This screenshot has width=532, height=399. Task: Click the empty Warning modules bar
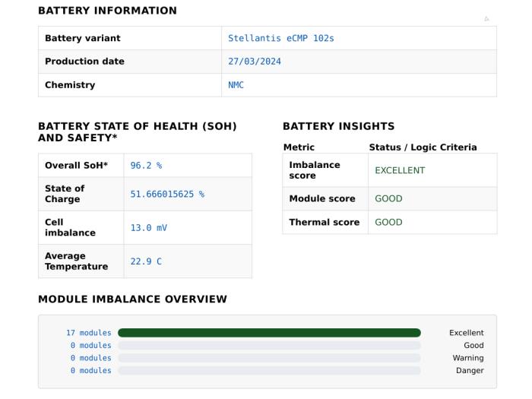(x=269, y=358)
